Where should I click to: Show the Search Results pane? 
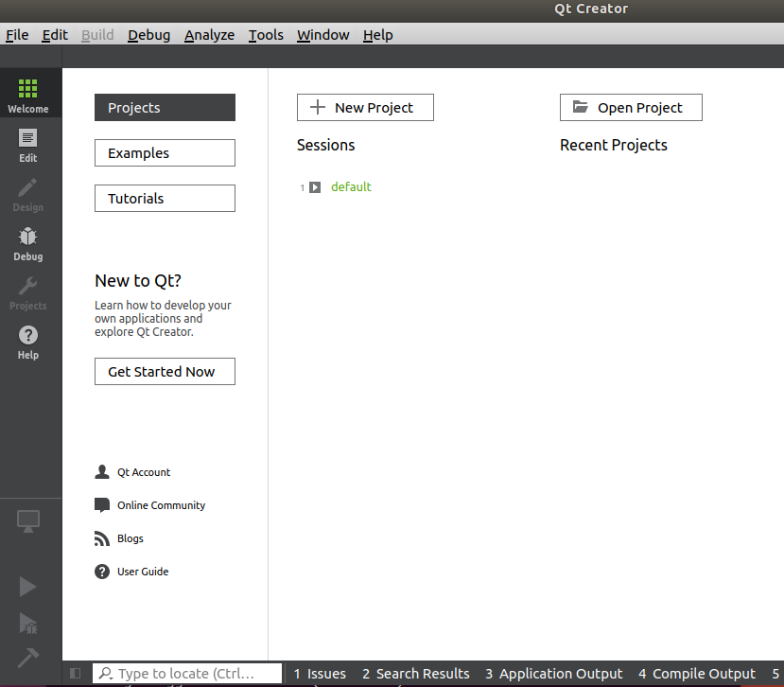point(416,674)
